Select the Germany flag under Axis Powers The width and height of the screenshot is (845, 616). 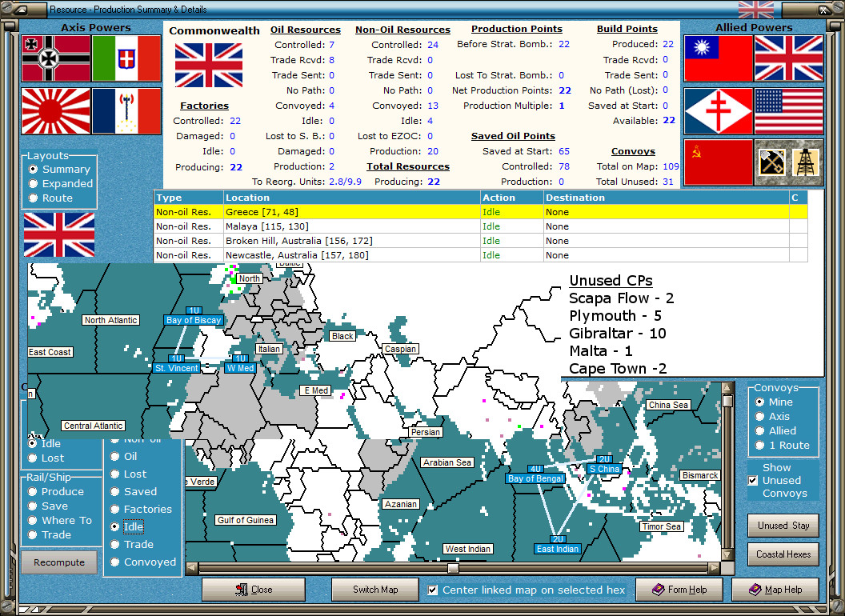tap(56, 58)
